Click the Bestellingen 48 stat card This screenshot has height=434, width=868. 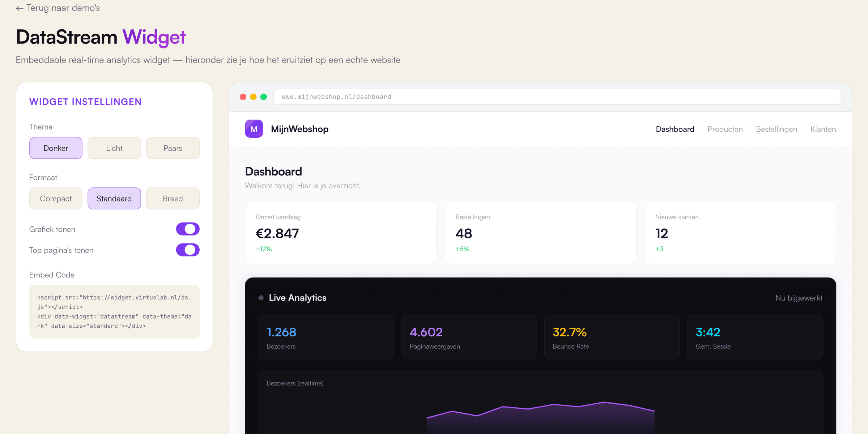[x=540, y=233]
